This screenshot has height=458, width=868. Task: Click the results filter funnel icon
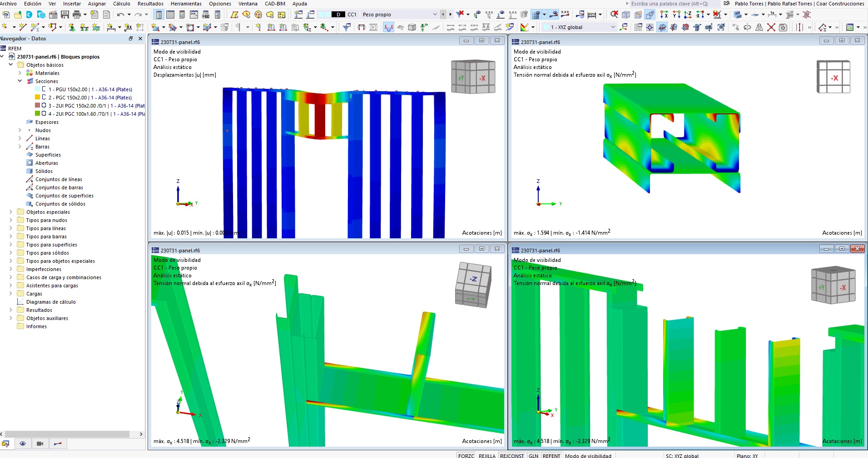point(347,27)
